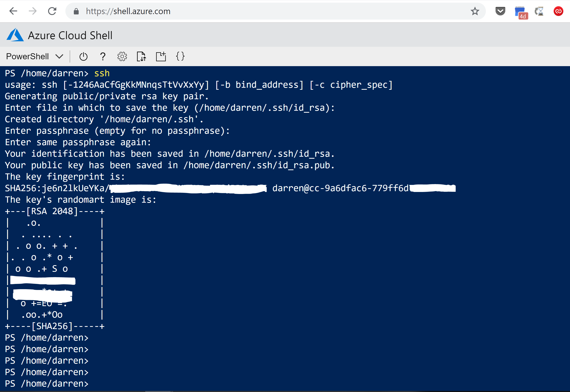Open the editor curly braces icon
The image size is (570, 392).
pos(180,56)
